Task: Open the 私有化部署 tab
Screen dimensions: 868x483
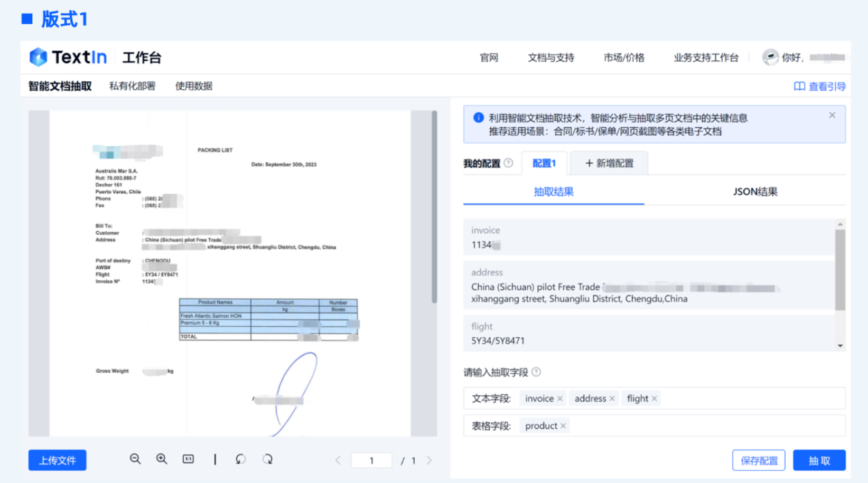Action: point(132,86)
